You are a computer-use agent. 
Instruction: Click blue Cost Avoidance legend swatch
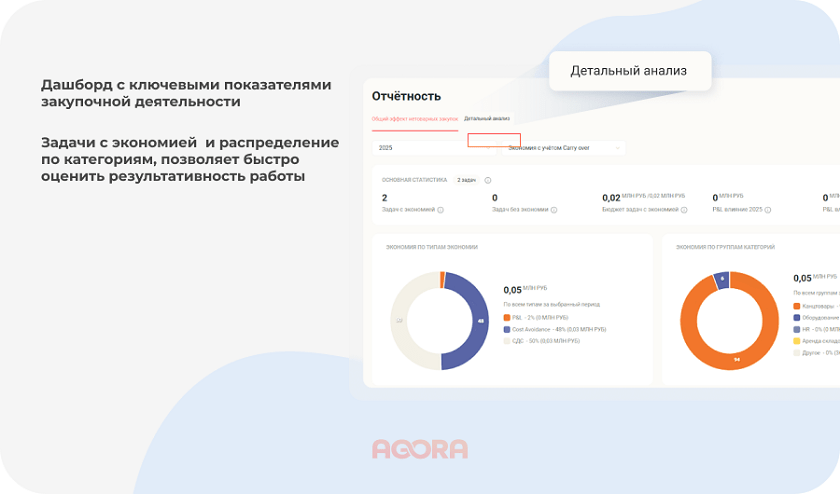(x=507, y=329)
